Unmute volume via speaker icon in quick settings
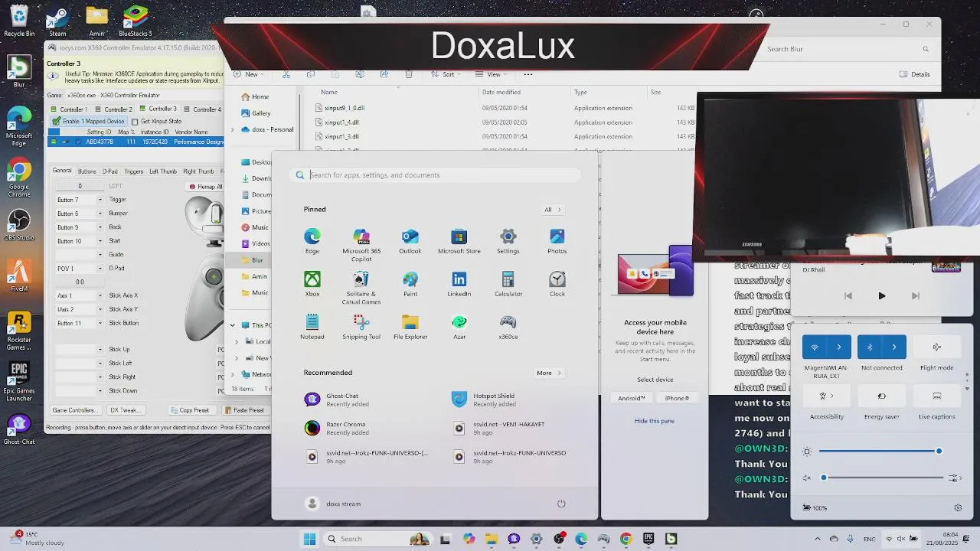 (x=807, y=478)
